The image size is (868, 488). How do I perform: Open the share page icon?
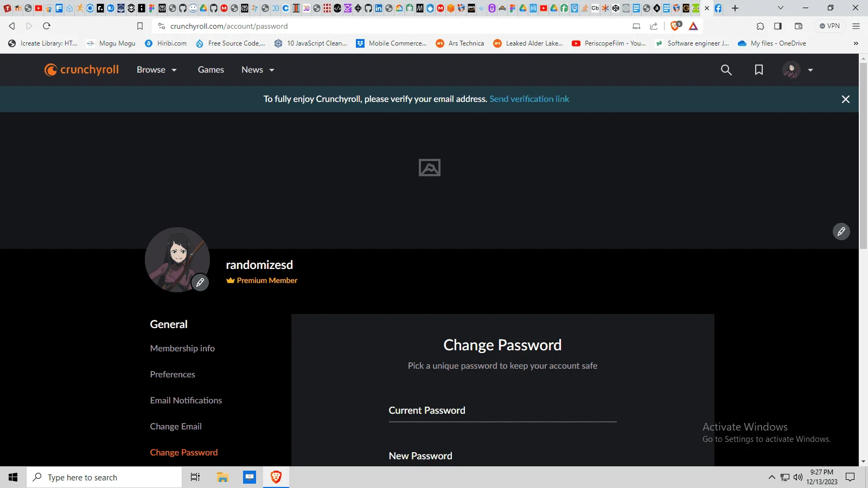point(654,26)
